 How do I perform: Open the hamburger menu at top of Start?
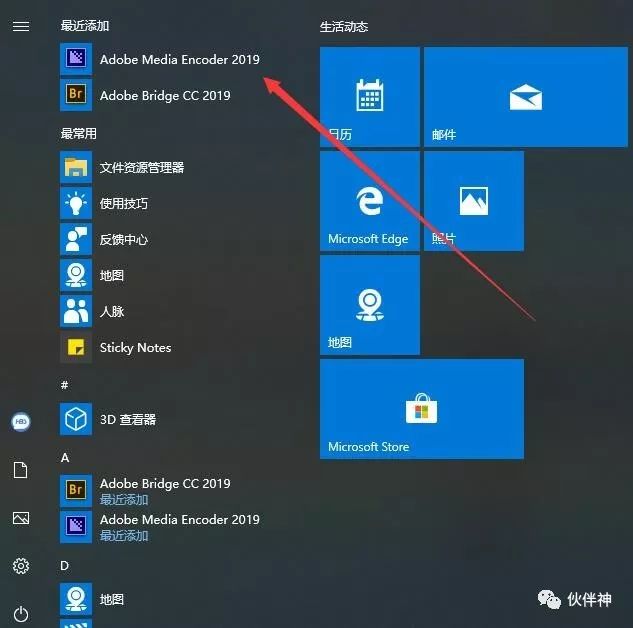tap(21, 27)
